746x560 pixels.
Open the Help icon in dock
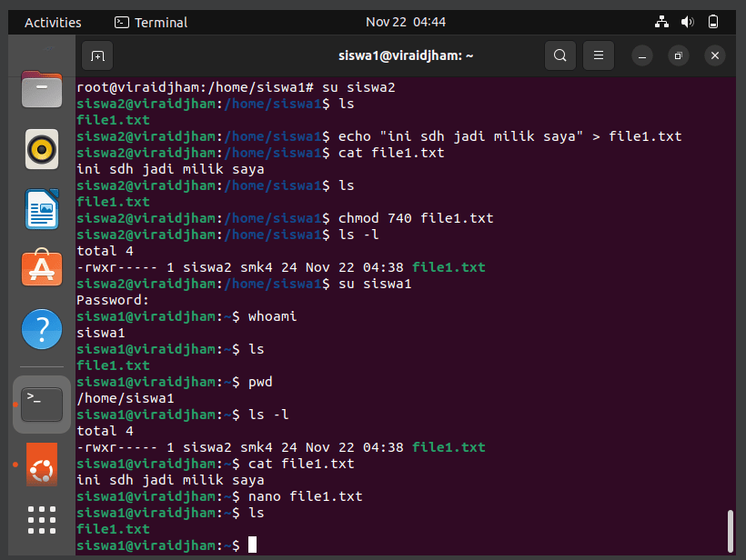pos(42,329)
